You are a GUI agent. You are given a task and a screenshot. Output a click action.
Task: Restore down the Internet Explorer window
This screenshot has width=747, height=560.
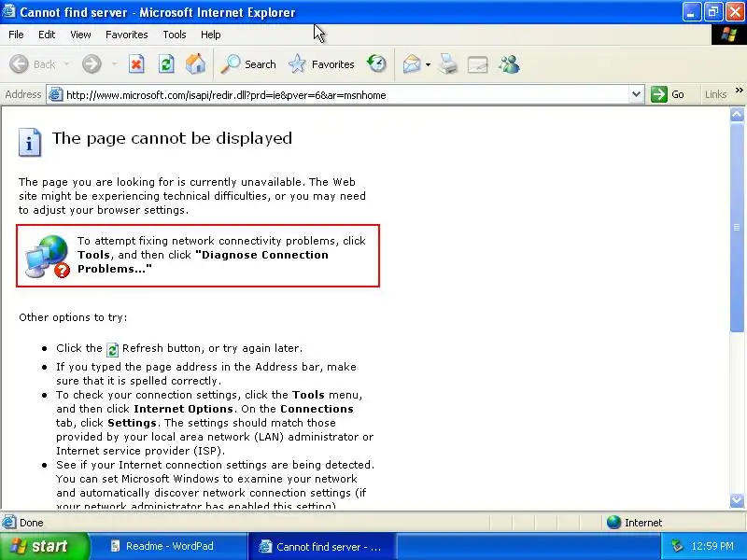click(713, 11)
